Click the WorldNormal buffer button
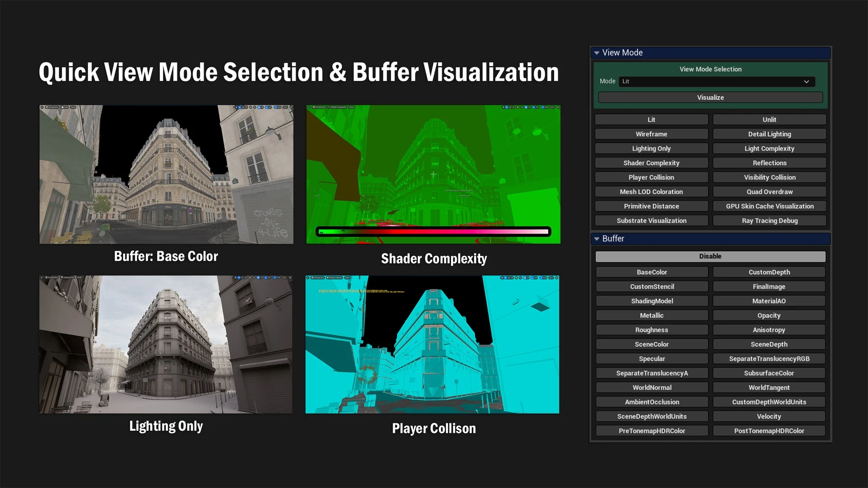Viewport: 868px width, 488px height. [651, 388]
